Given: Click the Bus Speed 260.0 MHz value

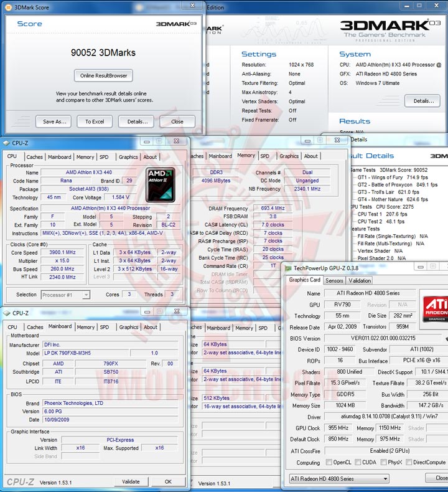Looking at the screenshot, I should (x=62, y=269).
